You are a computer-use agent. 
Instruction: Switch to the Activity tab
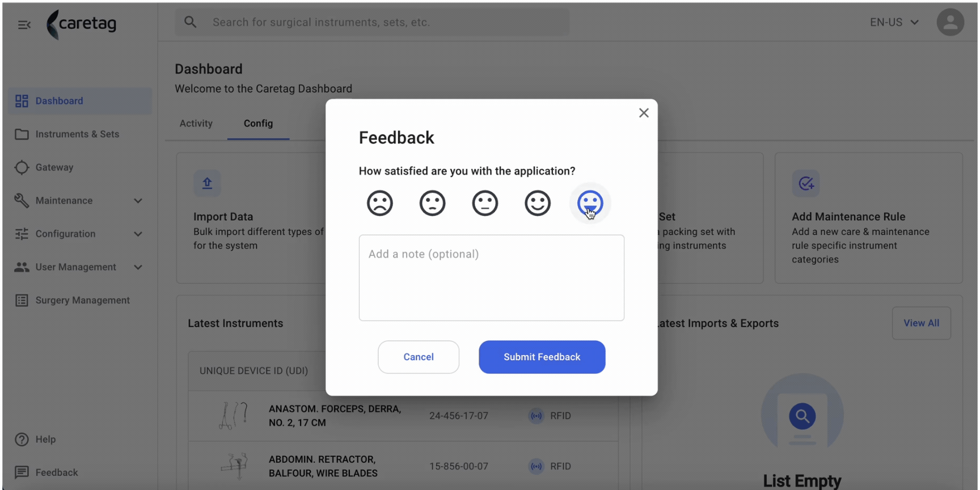tap(196, 123)
